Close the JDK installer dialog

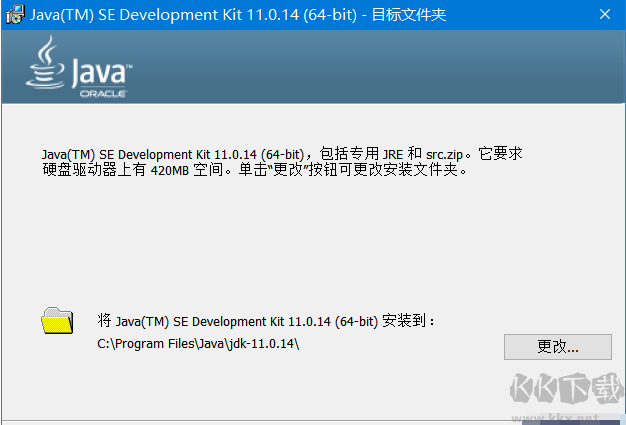point(605,14)
